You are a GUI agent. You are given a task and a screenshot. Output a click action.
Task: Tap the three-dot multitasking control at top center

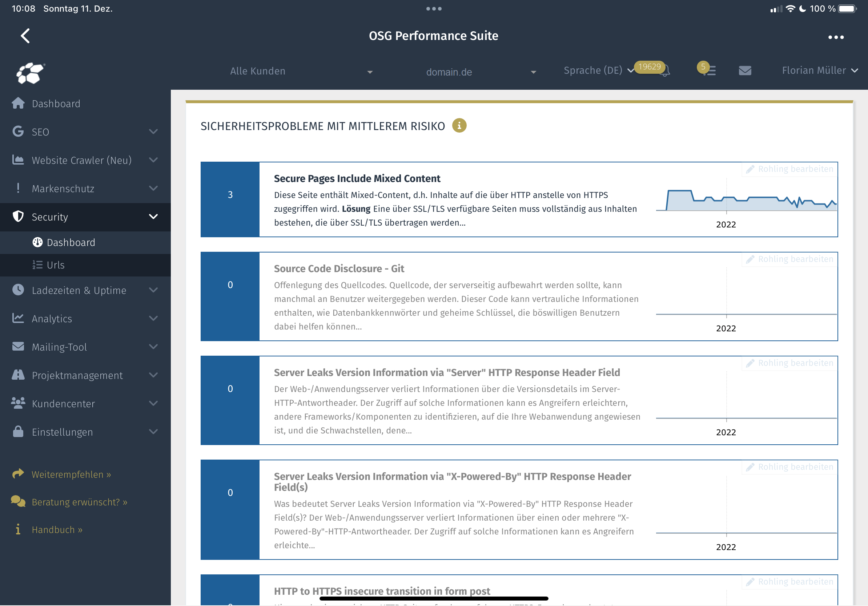click(434, 9)
